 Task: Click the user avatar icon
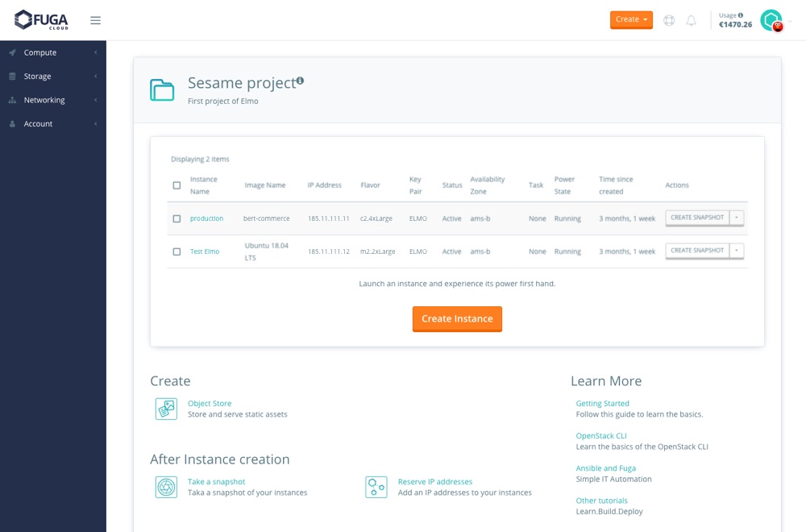pos(771,21)
